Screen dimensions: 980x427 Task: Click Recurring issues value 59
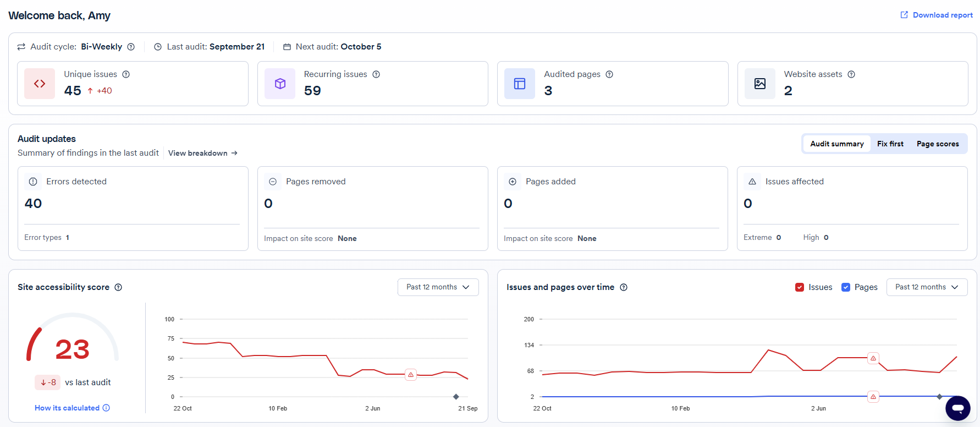pyautogui.click(x=312, y=91)
